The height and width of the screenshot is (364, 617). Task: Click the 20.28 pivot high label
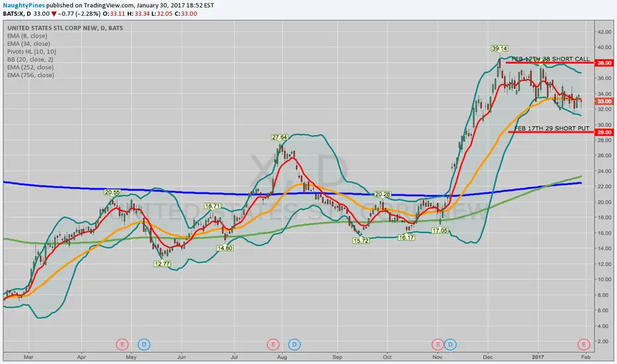(x=383, y=195)
